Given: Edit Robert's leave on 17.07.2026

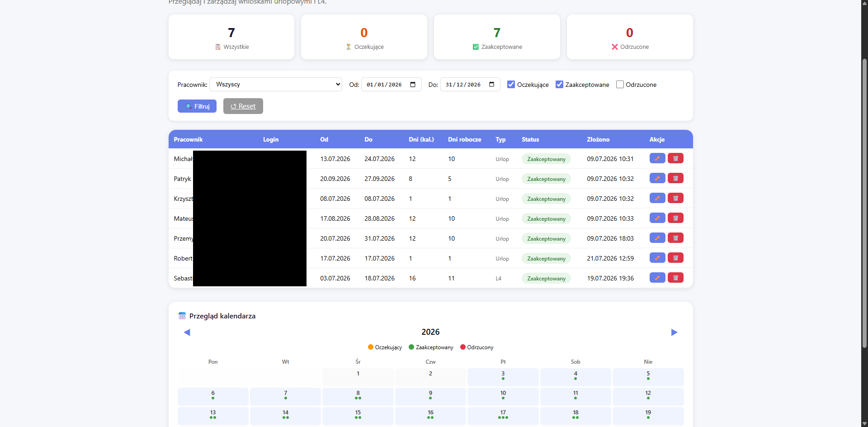Looking at the screenshot, I should pyautogui.click(x=657, y=258).
